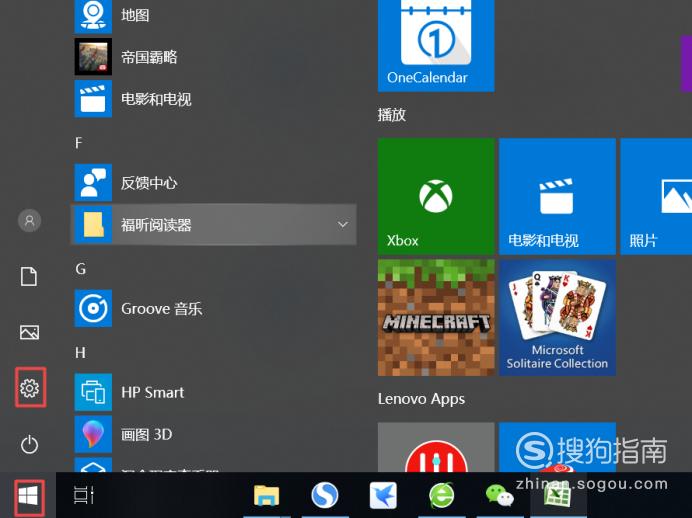Open the 电影和电视 tile
Viewport: 692px width, 518px height.
(557, 196)
